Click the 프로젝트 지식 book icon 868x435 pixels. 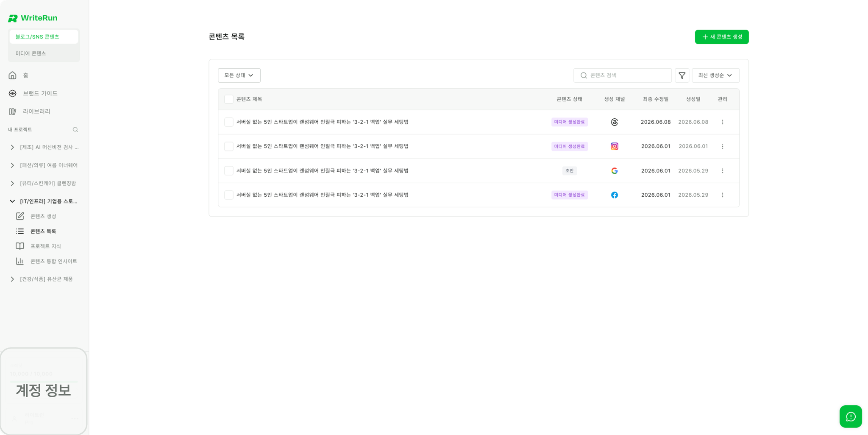(20, 246)
